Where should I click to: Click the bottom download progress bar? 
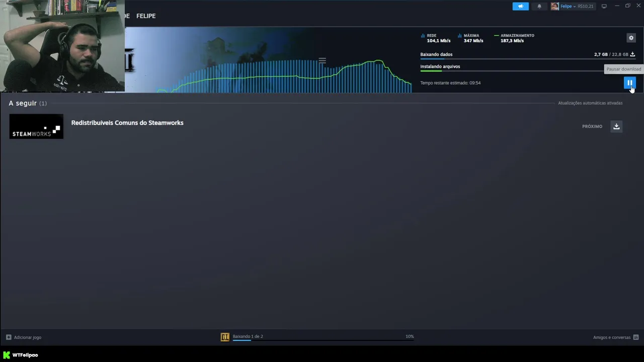(x=323, y=340)
